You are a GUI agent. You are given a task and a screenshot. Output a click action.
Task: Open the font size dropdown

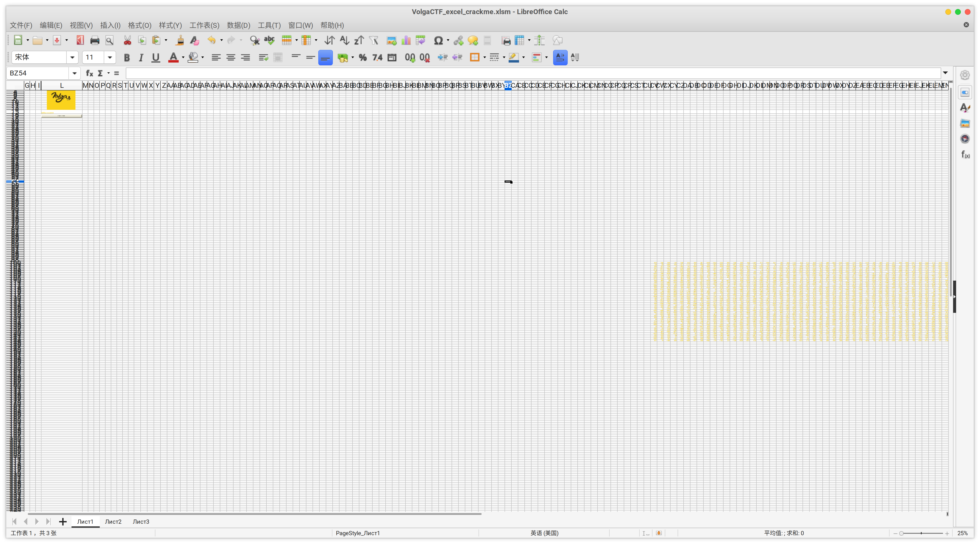[x=109, y=57]
